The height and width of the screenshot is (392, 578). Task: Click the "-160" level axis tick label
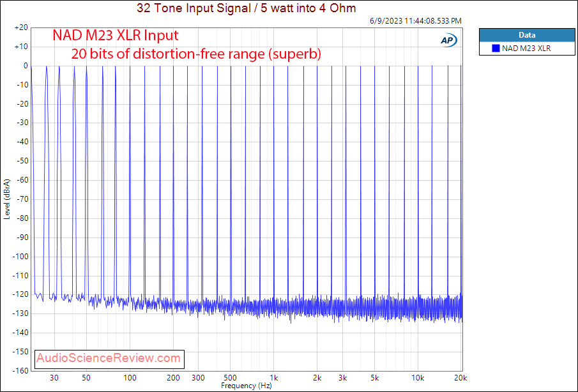20,371
